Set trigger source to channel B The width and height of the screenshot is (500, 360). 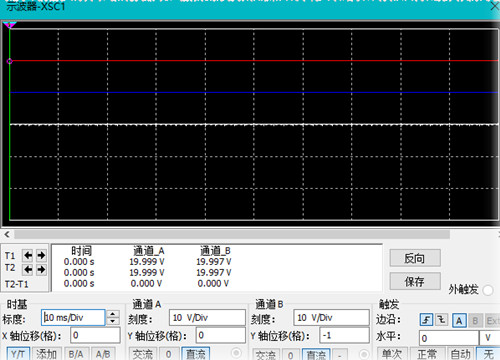(475, 321)
